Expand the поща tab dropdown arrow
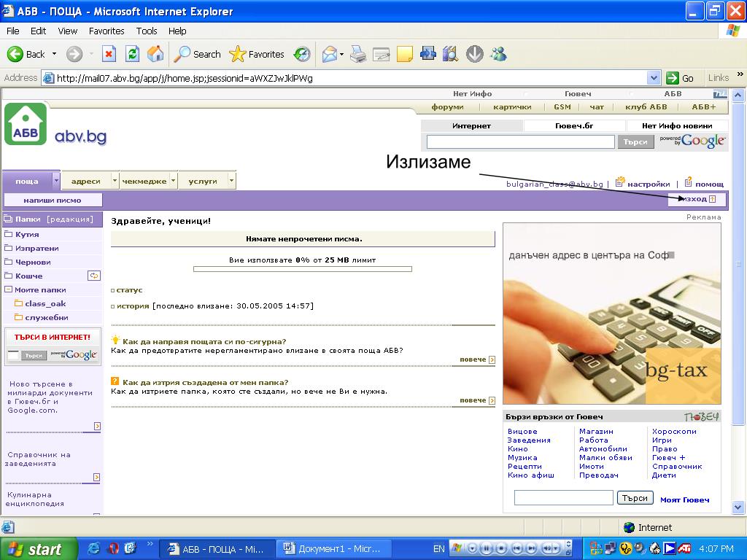Image resolution: width=747 pixels, height=560 pixels. pos(56,181)
